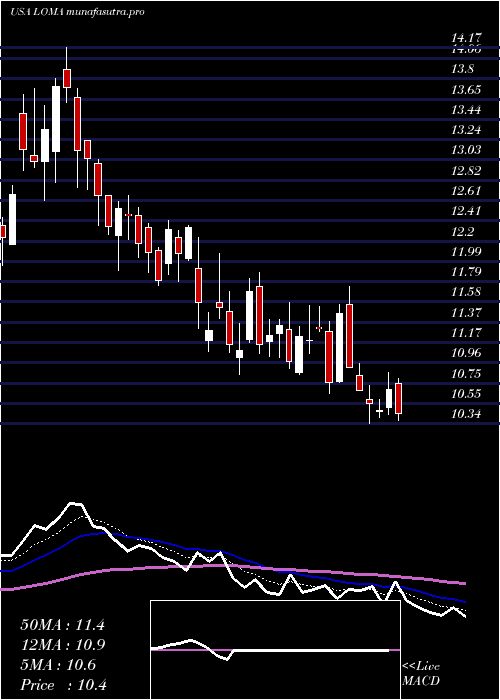The width and height of the screenshot is (500, 700).
Task: Click inside the MACD inset chart box
Action: pyautogui.click(x=275, y=650)
